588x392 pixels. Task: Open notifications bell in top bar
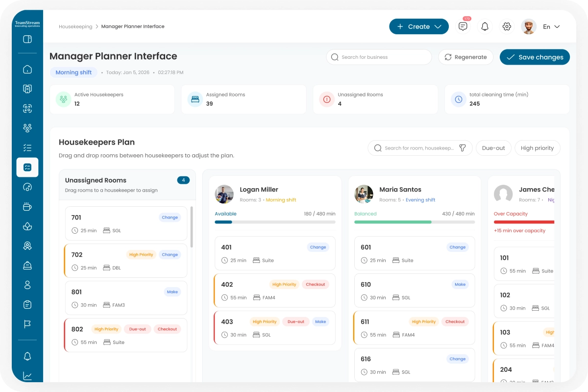[485, 26]
